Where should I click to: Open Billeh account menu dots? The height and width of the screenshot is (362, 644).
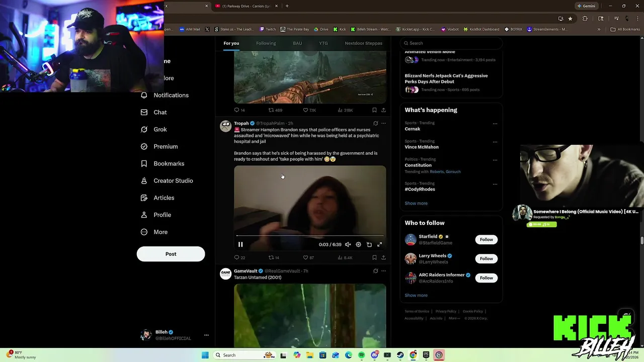[206, 335]
